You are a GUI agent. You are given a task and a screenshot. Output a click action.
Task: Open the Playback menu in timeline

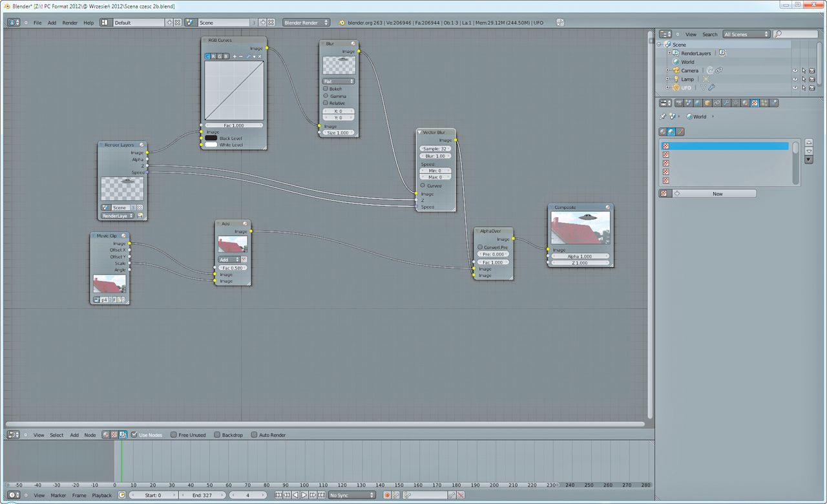pos(101,496)
